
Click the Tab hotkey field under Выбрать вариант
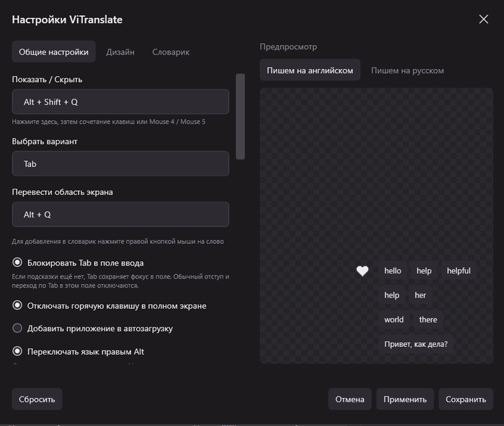click(x=120, y=164)
